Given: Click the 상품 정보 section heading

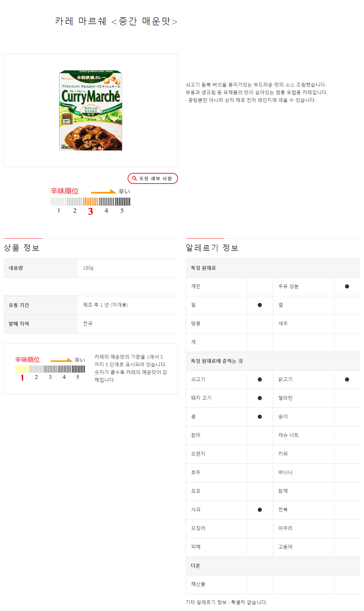Looking at the screenshot, I should coord(21,248).
